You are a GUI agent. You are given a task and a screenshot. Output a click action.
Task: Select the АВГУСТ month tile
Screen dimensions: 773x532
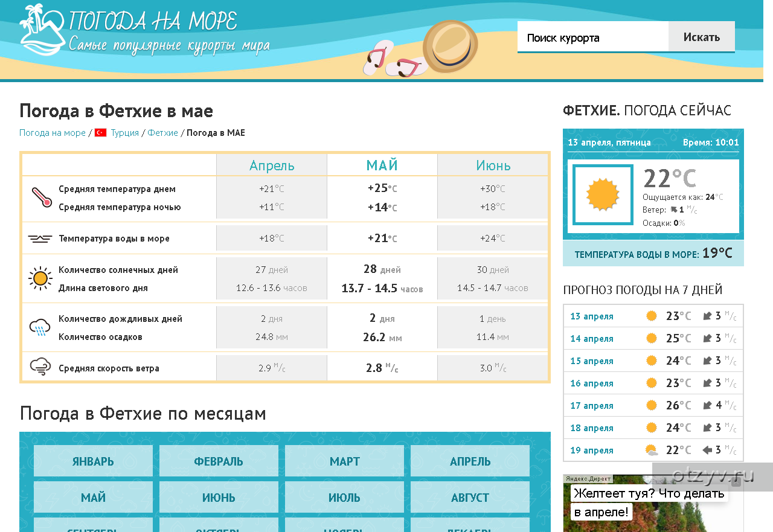[x=470, y=498]
